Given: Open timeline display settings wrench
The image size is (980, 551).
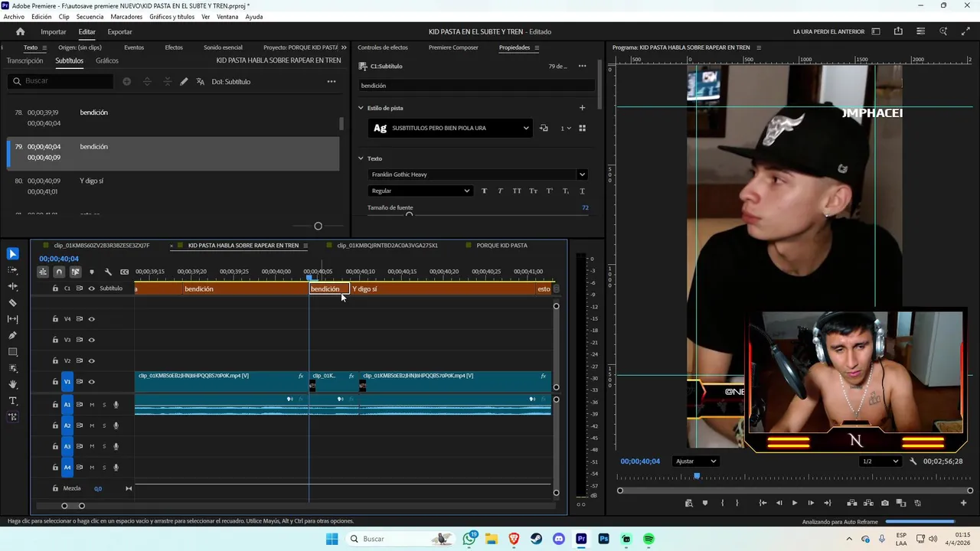Looking at the screenshot, I should [108, 272].
